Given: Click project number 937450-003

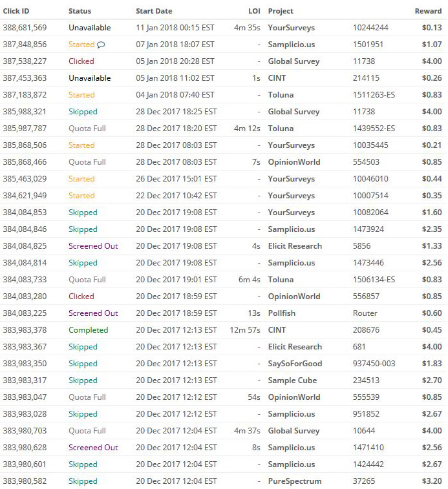Looking at the screenshot, I should [373, 364].
